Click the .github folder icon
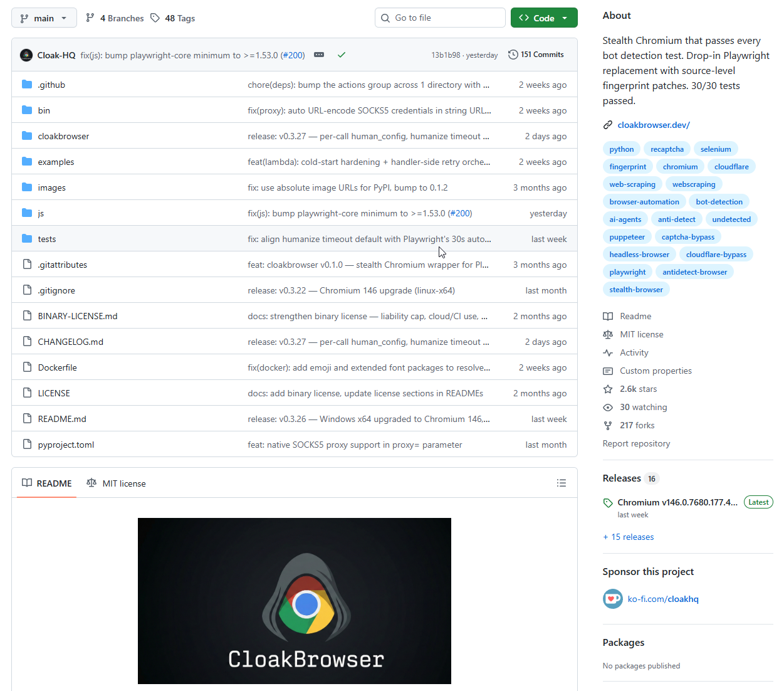The width and height of the screenshot is (784, 691). 27,85
